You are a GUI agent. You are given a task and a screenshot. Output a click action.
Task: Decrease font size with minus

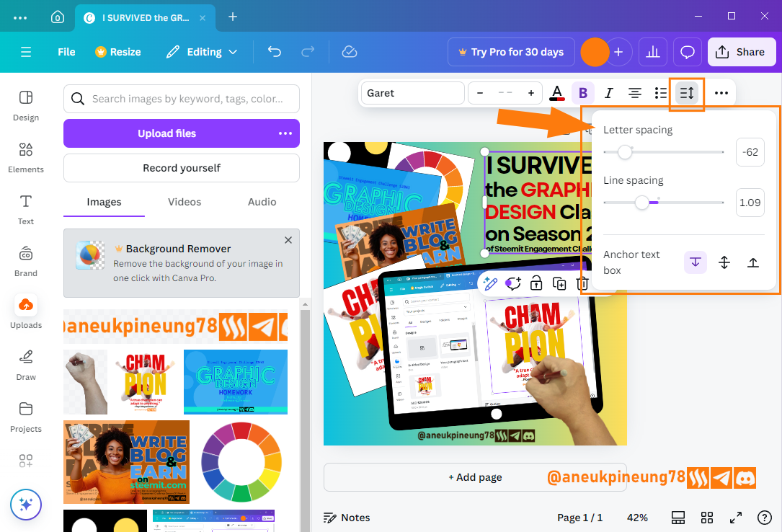(x=480, y=93)
